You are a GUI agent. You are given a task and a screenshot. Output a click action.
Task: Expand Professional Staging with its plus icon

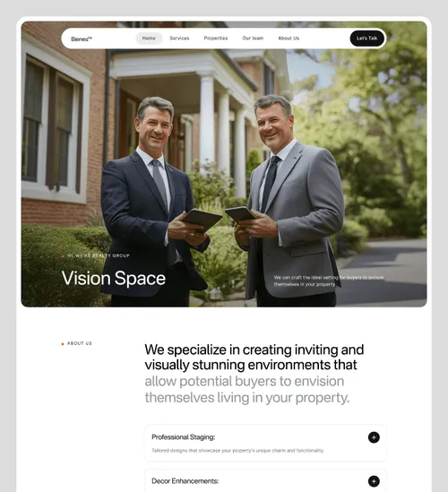click(374, 437)
